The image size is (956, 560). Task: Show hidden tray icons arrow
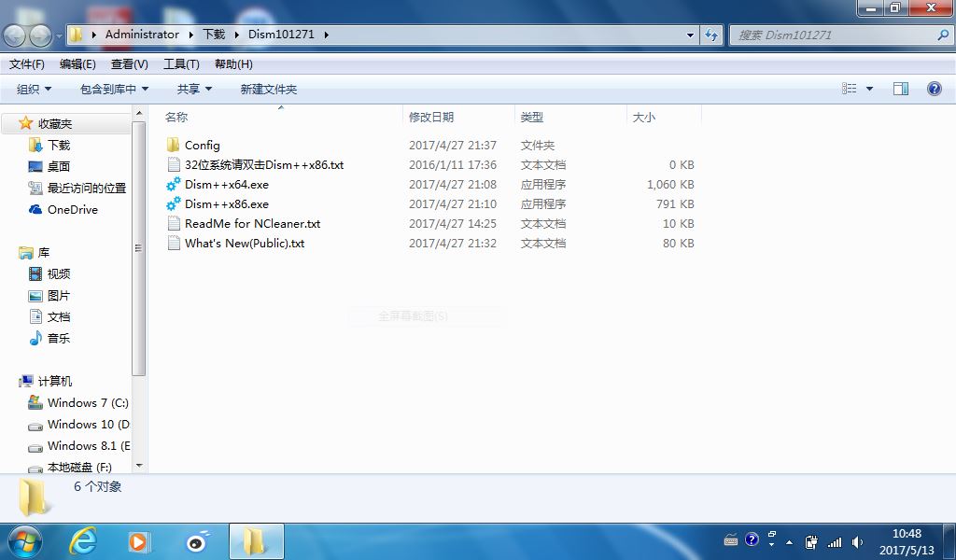pos(790,541)
